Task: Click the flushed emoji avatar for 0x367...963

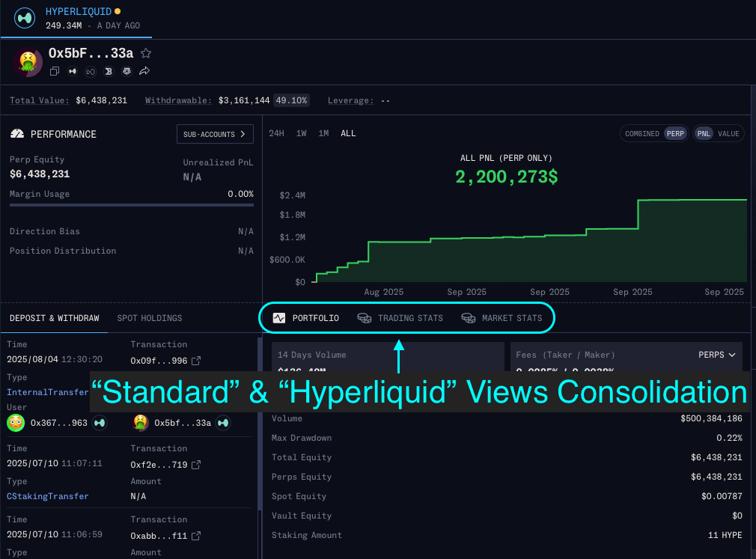Action: tap(16, 423)
